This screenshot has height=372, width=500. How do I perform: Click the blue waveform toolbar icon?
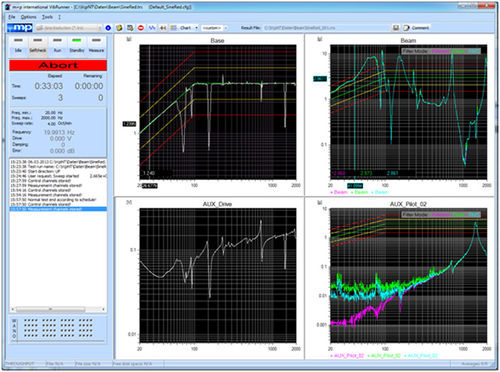coord(152,28)
